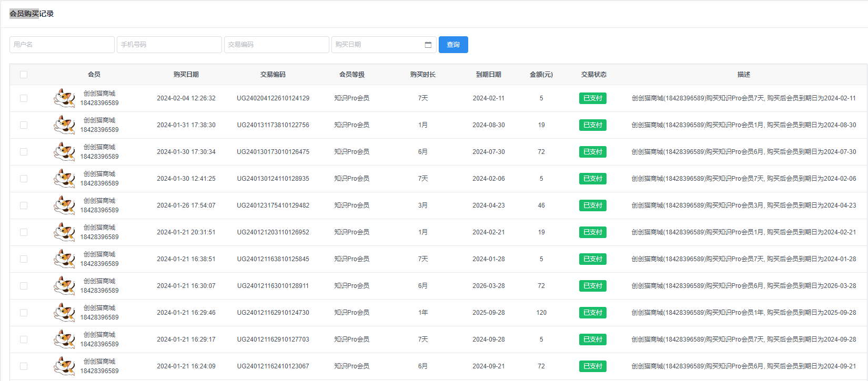Image resolution: width=868 pixels, height=381 pixels.
Task: Select transaction code UG240130124110128935
Action: click(x=273, y=179)
